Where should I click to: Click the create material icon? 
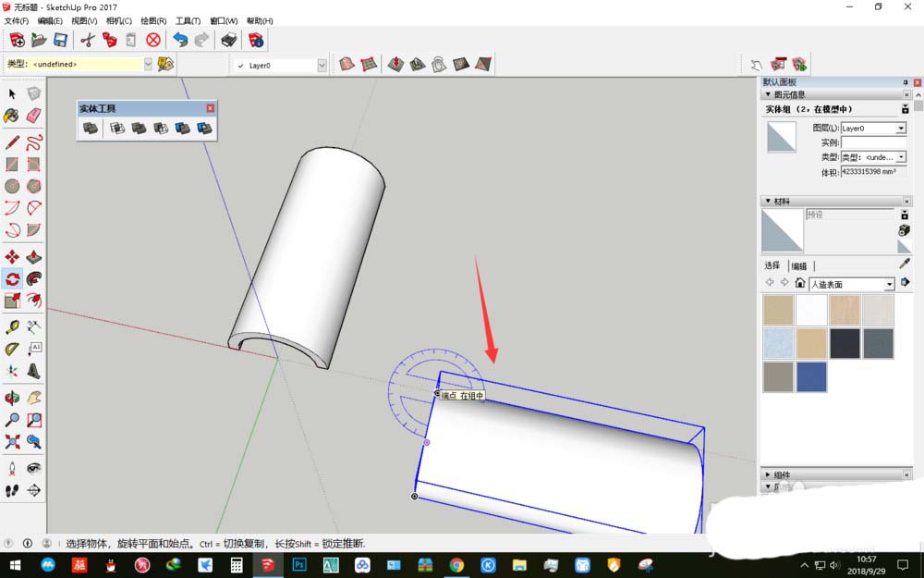(x=905, y=229)
